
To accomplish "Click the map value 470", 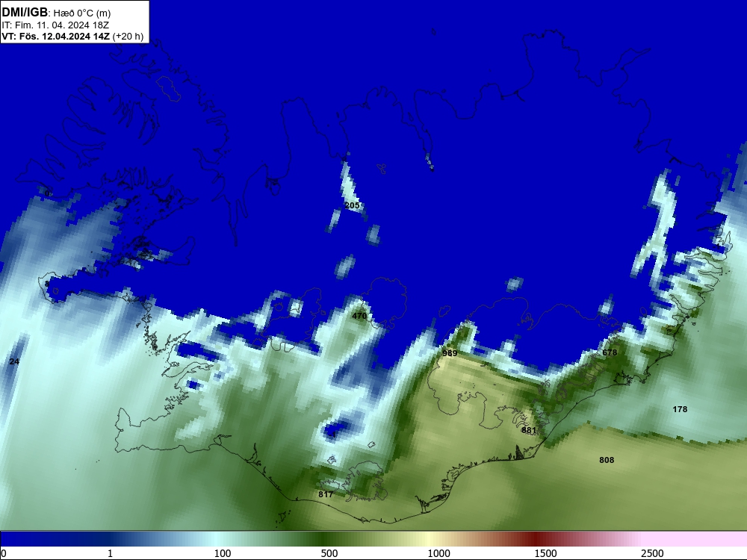I will [x=359, y=316].
